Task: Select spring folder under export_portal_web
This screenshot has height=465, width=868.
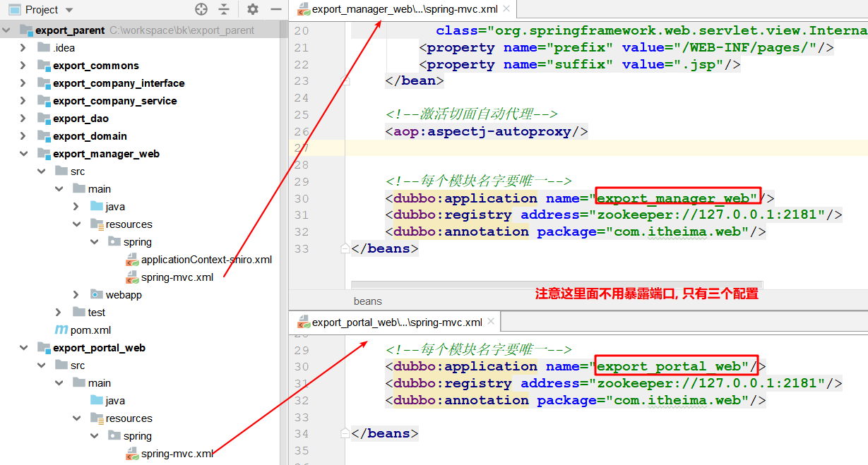Action: [x=138, y=436]
